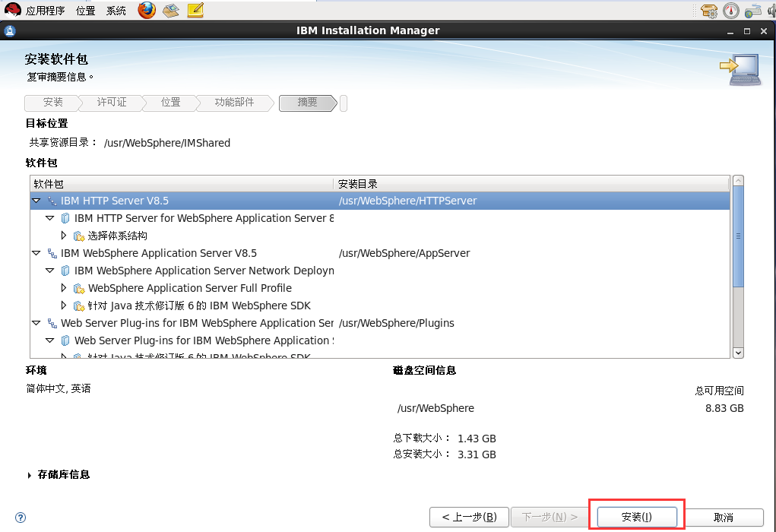The image size is (776, 532).
Task: Click the 上一步(B) back button
Action: click(x=469, y=517)
